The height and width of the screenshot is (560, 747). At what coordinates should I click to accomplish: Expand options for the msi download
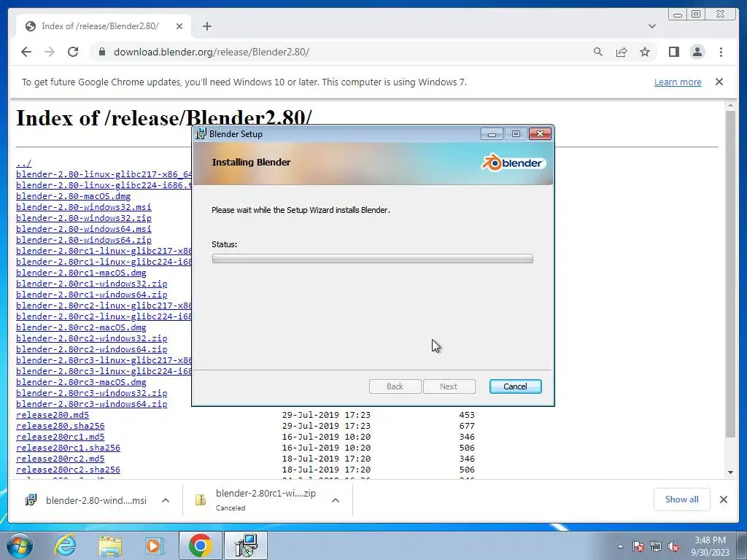[x=166, y=500]
